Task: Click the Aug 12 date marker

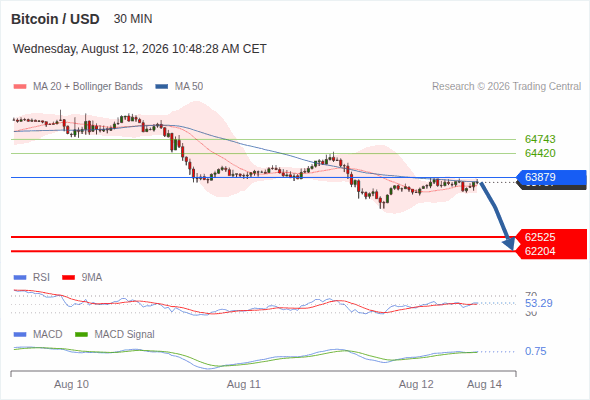Action: click(x=416, y=384)
